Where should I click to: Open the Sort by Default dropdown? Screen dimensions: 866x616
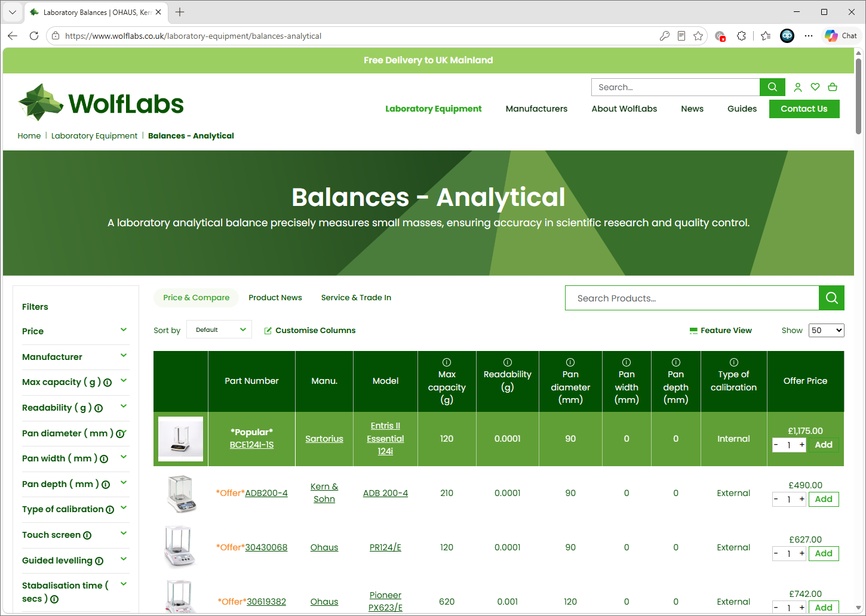pyautogui.click(x=219, y=329)
